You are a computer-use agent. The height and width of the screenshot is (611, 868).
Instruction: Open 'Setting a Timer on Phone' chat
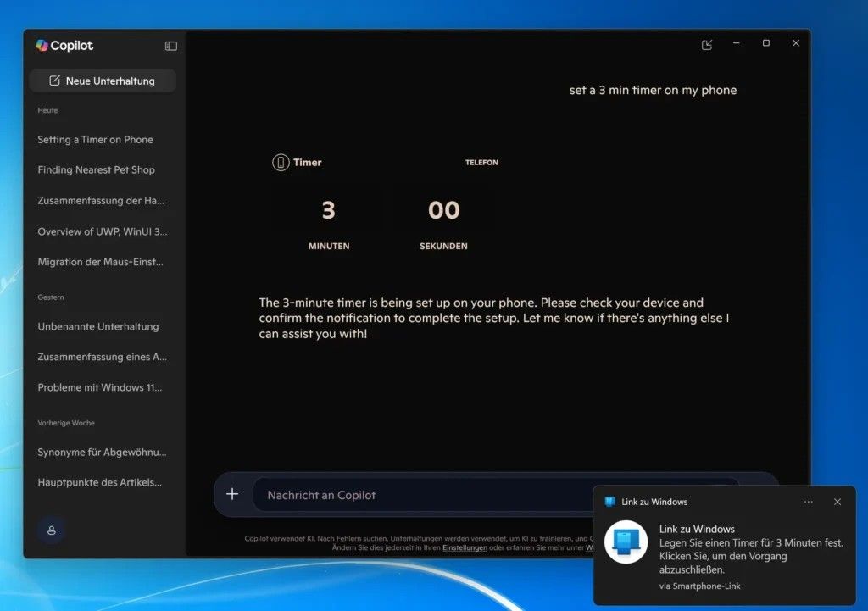point(95,140)
